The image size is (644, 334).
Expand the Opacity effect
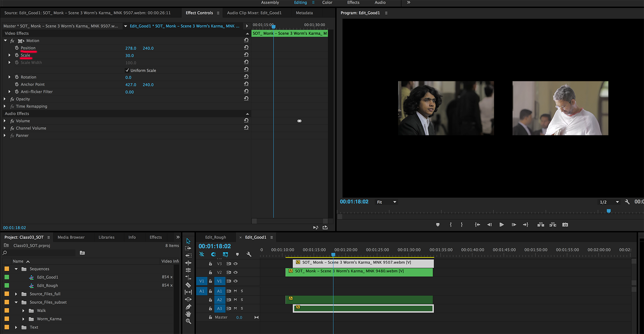(x=5, y=99)
